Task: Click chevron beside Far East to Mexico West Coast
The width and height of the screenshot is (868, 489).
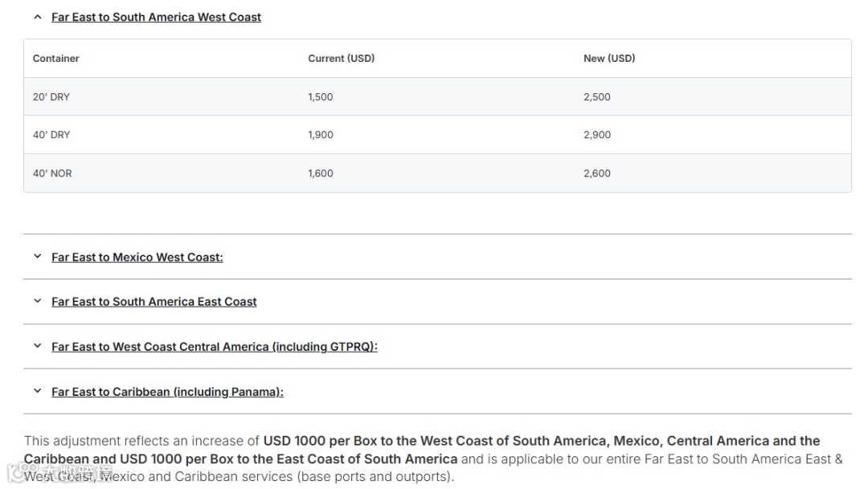Action: pyautogui.click(x=37, y=257)
